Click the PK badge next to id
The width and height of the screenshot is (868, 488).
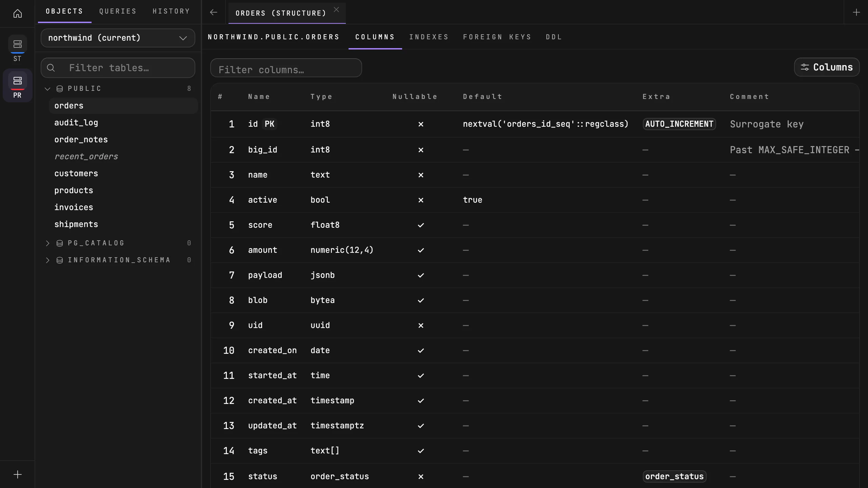coord(270,124)
